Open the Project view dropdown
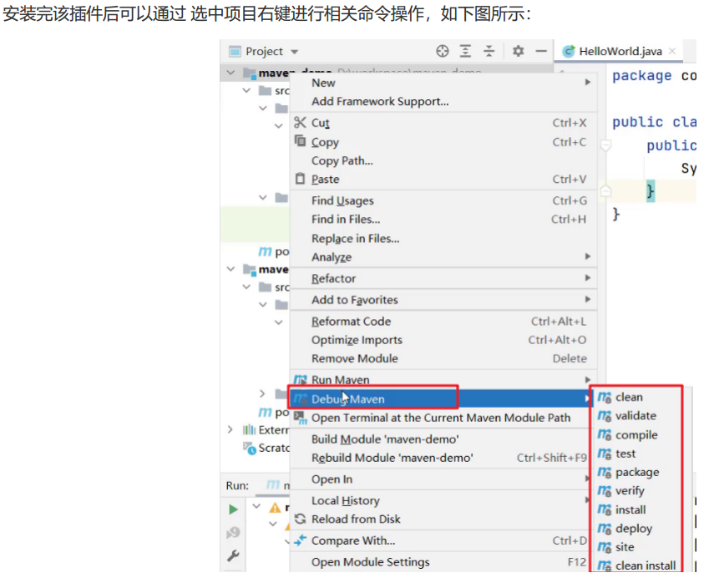Image resolution: width=714 pixels, height=588 pixels. 294,52
